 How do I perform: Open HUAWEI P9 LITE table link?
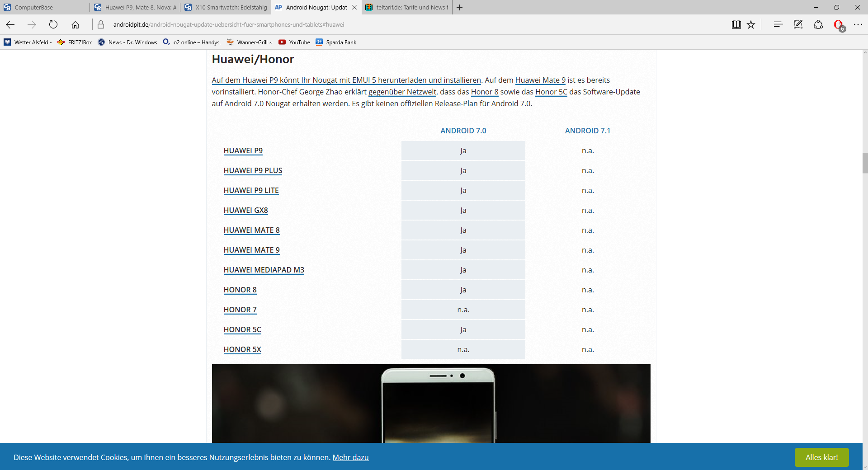coord(251,191)
